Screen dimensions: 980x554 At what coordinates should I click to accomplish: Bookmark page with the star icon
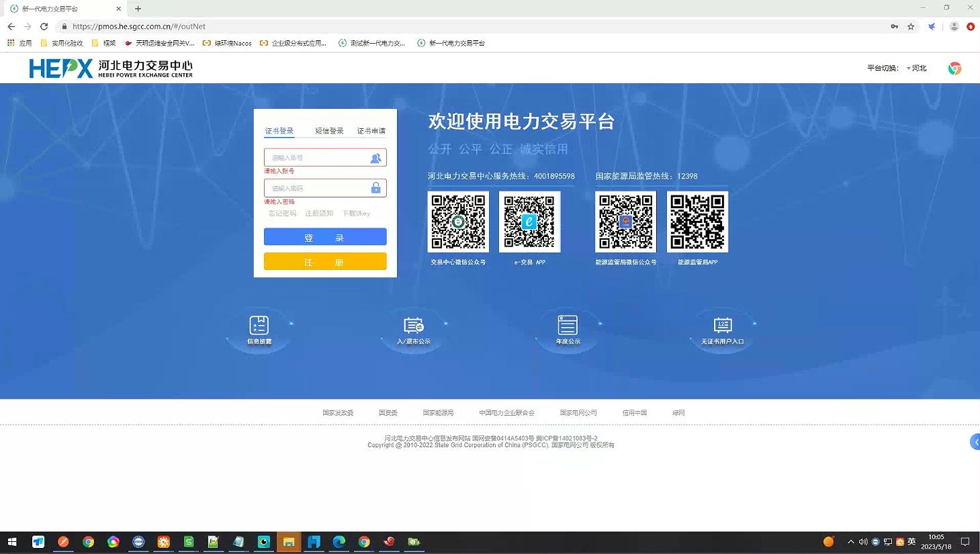tap(911, 26)
